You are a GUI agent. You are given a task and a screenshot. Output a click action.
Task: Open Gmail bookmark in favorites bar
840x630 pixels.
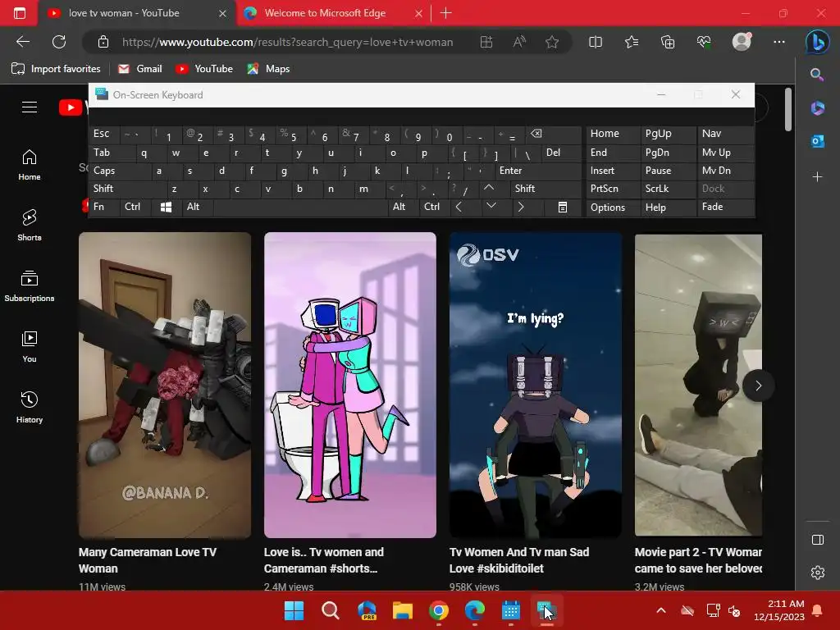140,69
